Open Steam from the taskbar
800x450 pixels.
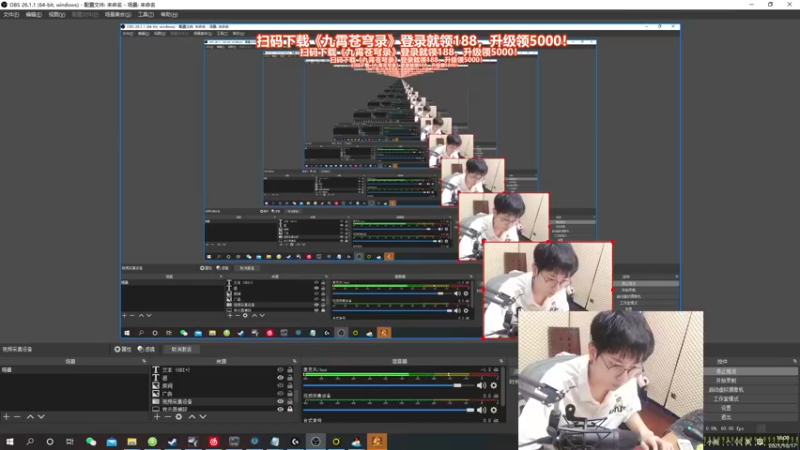[x=172, y=441]
